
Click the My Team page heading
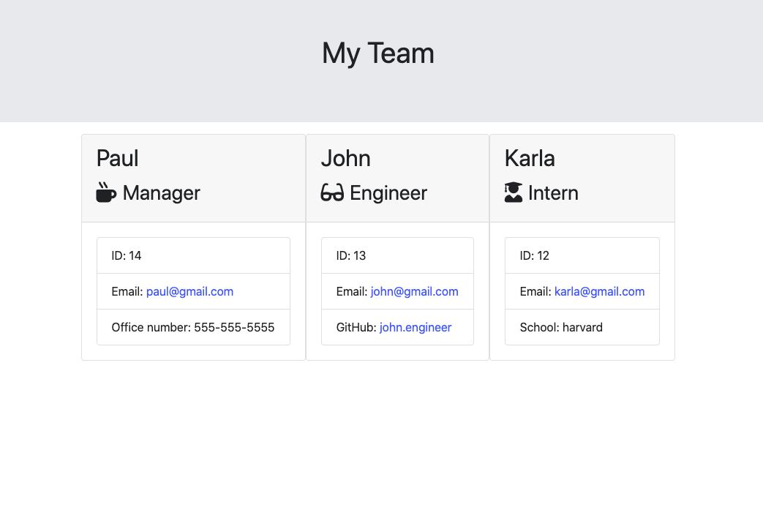378,53
